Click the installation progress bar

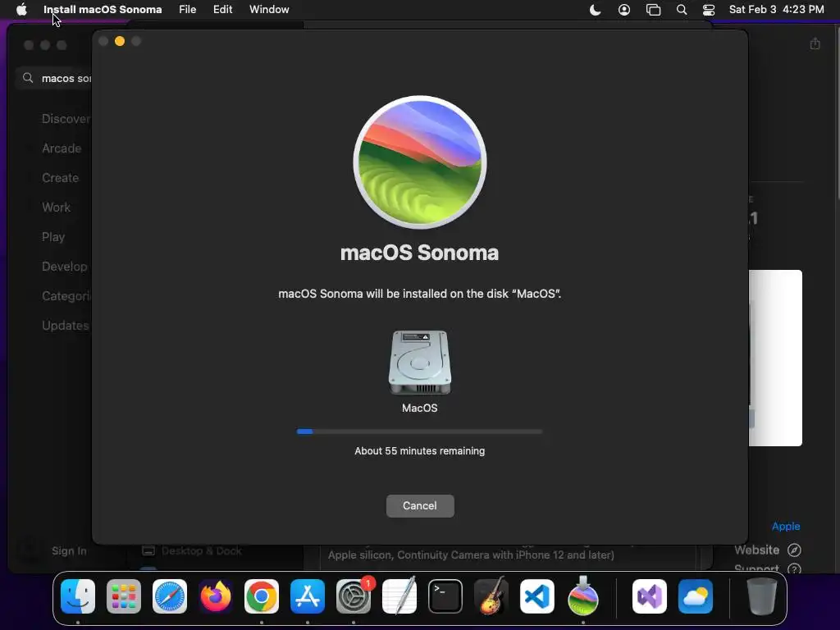(419, 431)
